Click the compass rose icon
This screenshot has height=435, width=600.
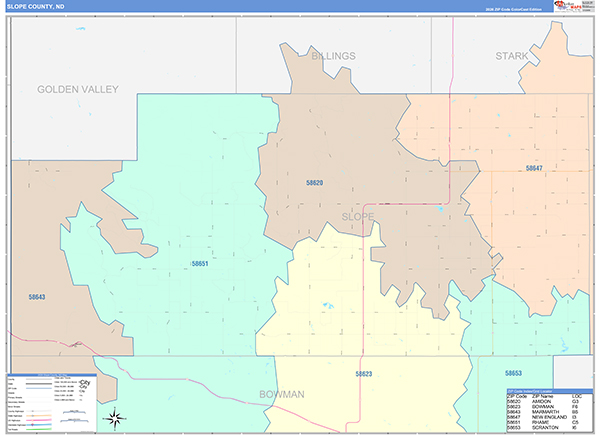(x=114, y=419)
